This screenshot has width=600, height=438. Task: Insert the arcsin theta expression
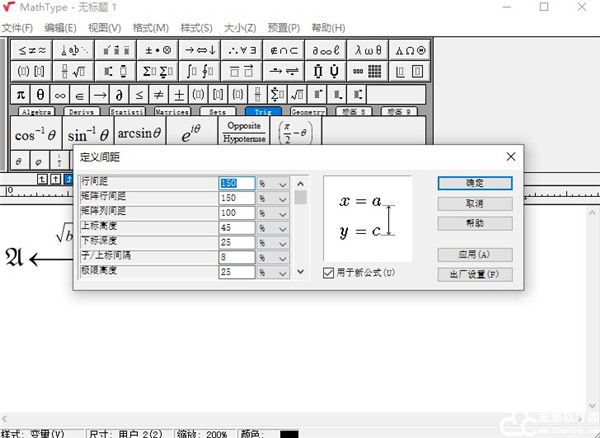139,133
